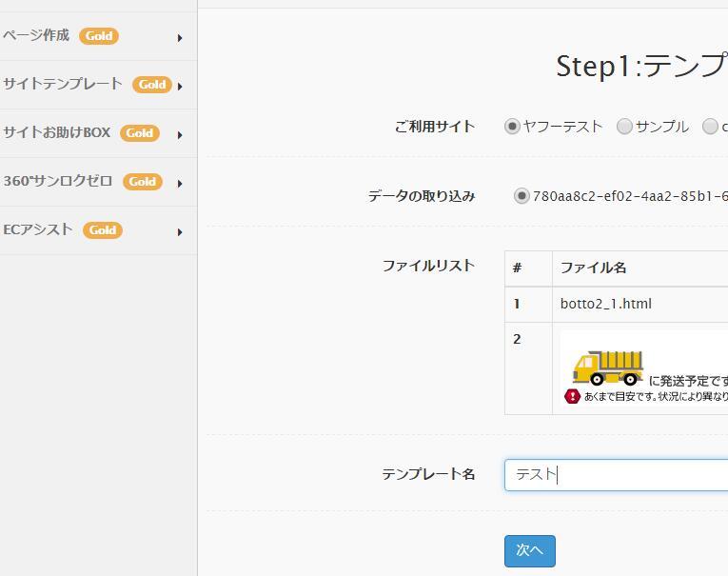The image size is (728, 576).
Task: Click the # column header
Action: (x=518, y=268)
